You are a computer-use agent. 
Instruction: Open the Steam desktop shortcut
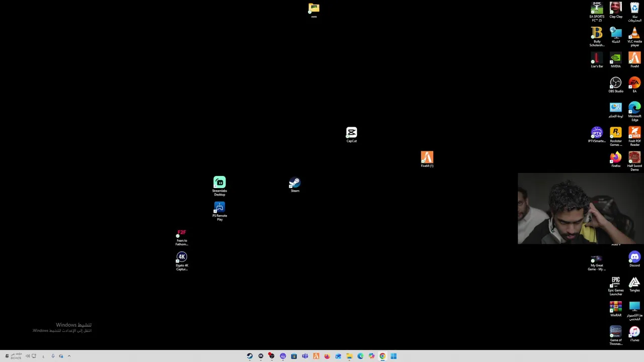(x=295, y=185)
